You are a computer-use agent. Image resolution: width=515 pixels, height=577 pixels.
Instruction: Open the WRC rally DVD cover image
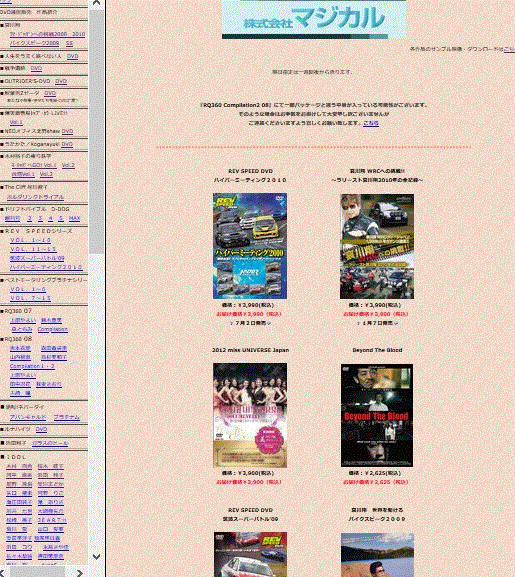[x=377, y=246]
